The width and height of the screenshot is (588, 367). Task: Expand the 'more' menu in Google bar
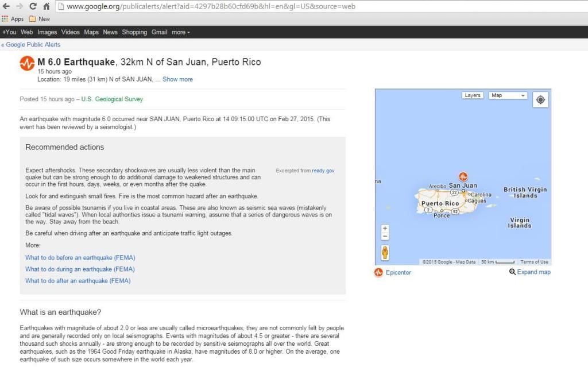180,32
